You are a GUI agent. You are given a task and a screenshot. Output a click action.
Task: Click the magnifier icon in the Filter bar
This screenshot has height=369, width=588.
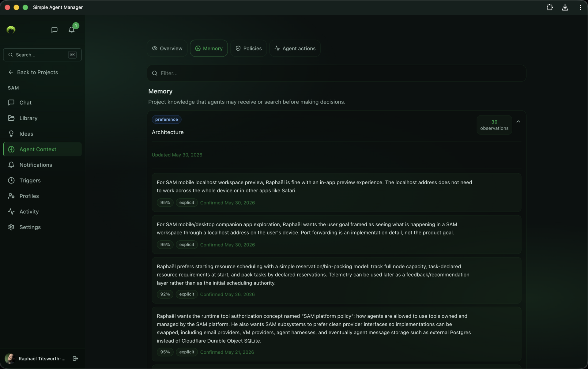tap(155, 73)
